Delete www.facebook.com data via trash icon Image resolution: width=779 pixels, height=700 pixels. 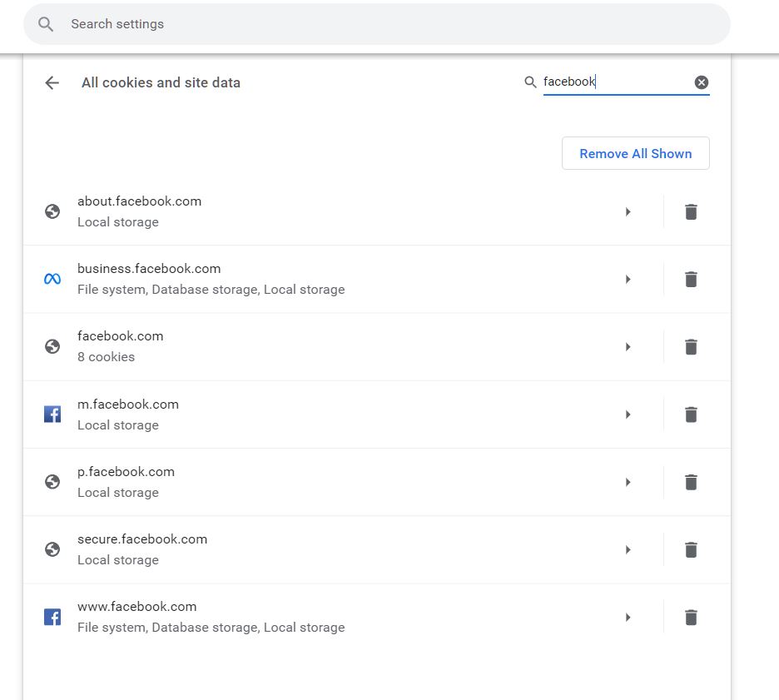point(691,617)
